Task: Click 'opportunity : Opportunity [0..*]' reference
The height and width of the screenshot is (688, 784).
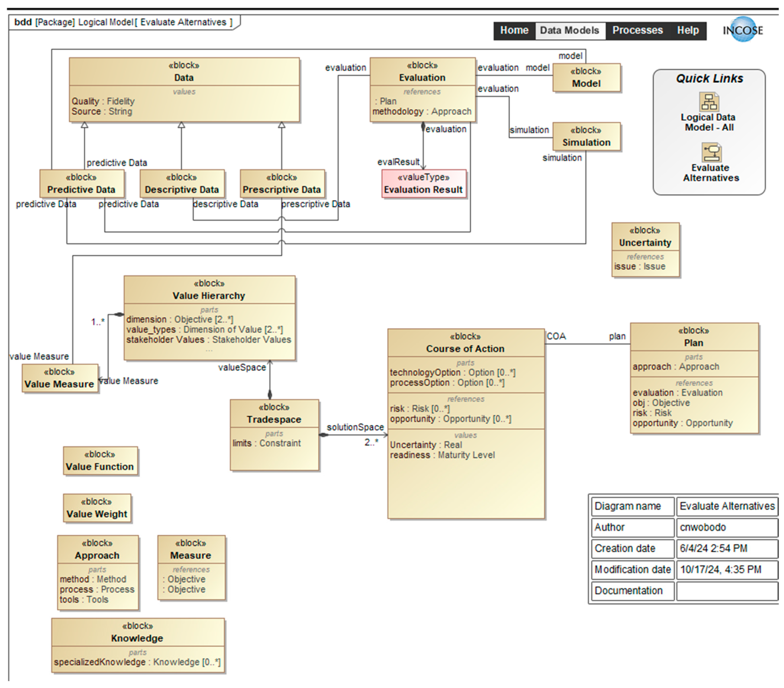Action: click(451, 419)
